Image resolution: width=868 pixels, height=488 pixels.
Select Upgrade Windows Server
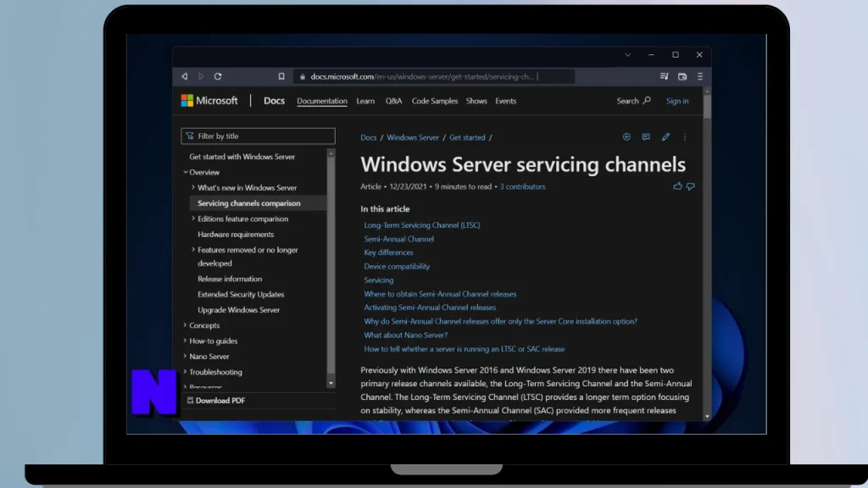238,310
